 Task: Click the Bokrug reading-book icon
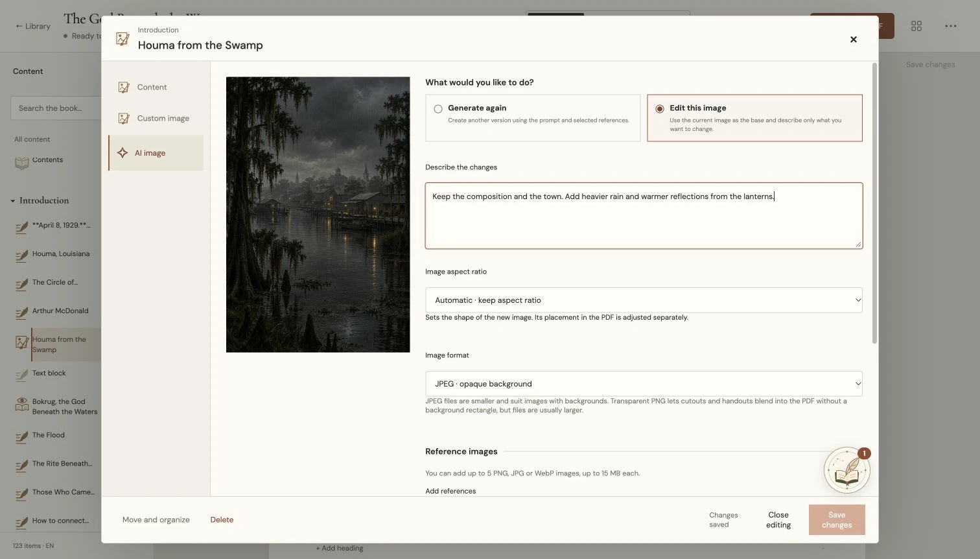(22, 405)
